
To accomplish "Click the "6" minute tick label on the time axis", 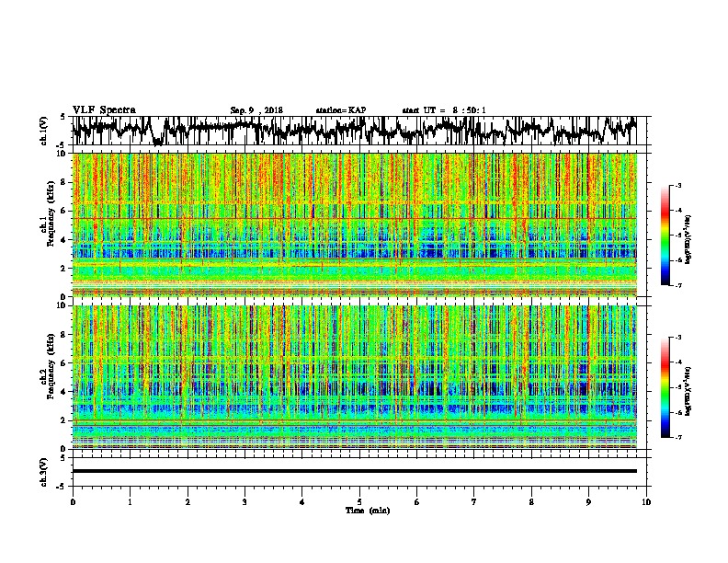I will point(417,502).
